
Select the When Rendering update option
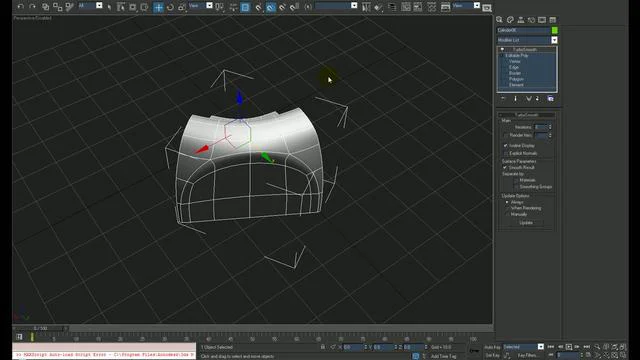point(507,208)
